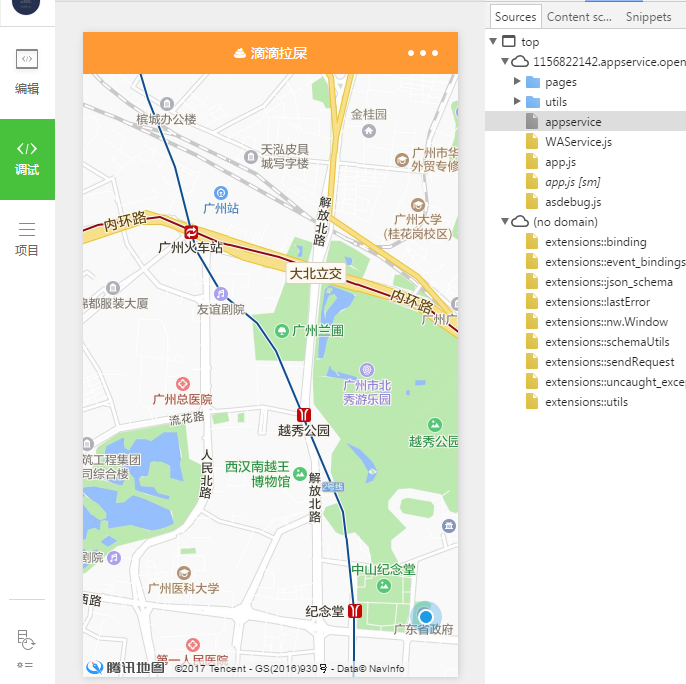Viewport: 686px width, 684px height.
Task: Click the 广州火车站 metro transfer icon
Action: coord(191,232)
